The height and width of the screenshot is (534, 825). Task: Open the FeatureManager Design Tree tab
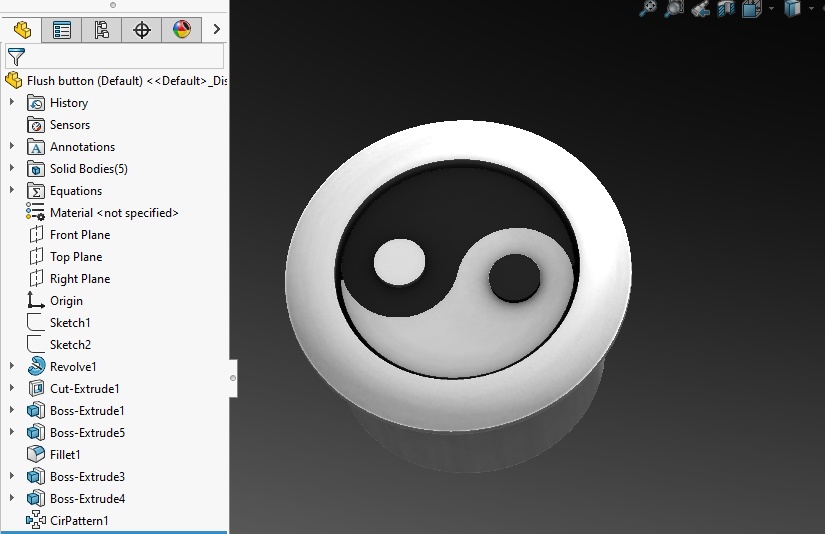pos(22,30)
